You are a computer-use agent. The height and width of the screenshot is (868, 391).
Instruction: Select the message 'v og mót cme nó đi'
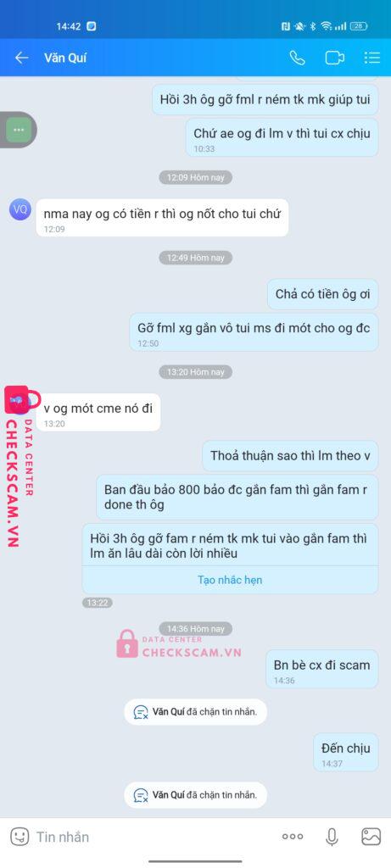tap(98, 413)
